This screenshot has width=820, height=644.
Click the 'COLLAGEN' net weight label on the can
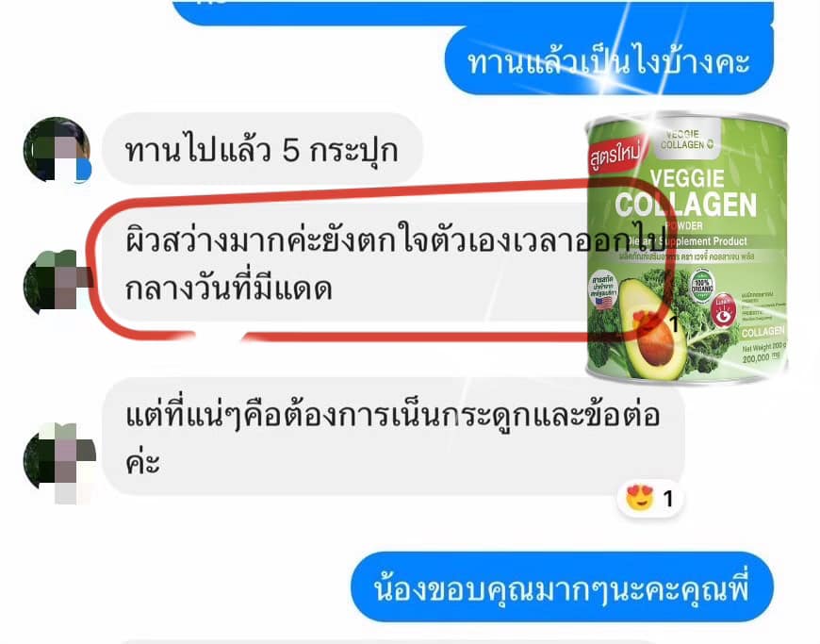coord(763,332)
